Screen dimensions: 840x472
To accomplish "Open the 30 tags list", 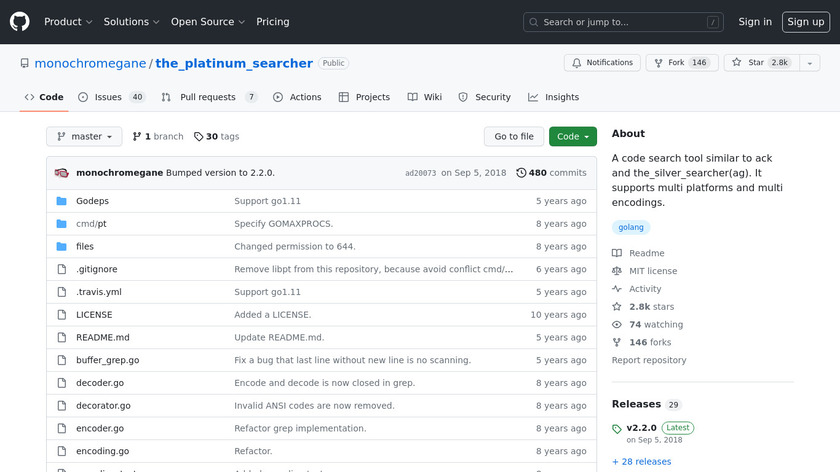I will (x=216, y=137).
